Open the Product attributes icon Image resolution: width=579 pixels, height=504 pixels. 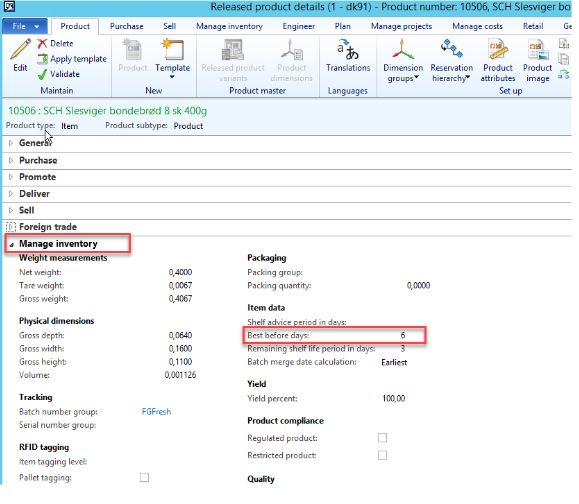[x=498, y=50]
